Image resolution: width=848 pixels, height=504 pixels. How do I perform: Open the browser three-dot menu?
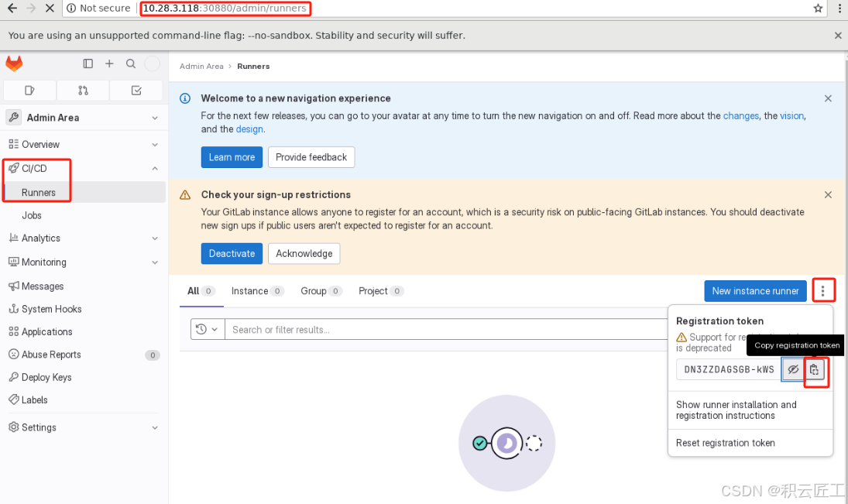pos(839,8)
